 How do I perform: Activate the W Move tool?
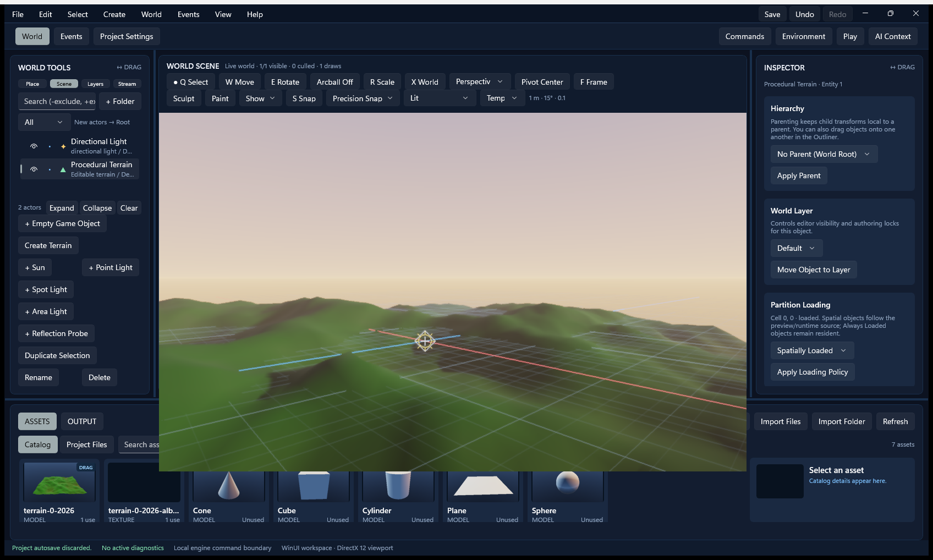click(x=240, y=82)
